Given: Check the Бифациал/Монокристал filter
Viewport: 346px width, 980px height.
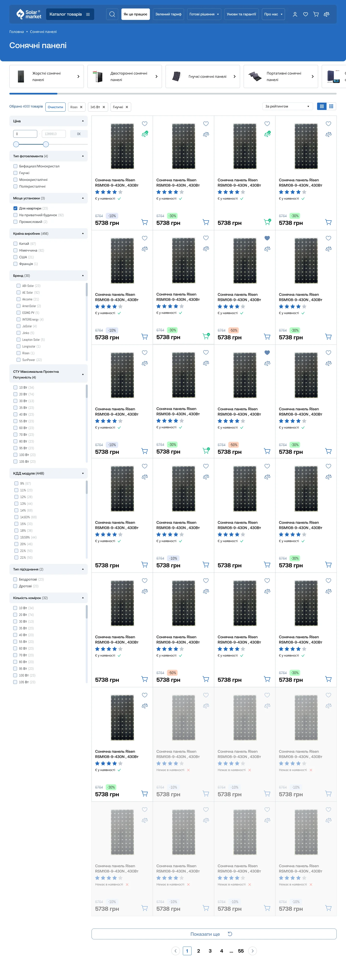Looking at the screenshot, I should 15,166.
